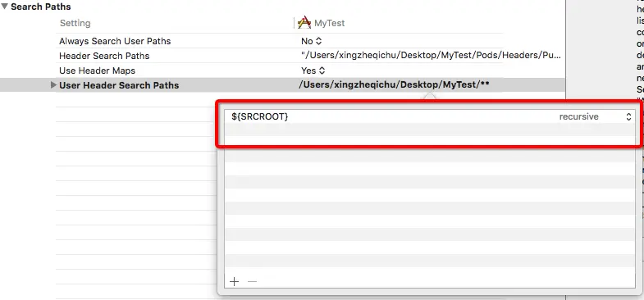Click the Use Header Maps setting name
The image size is (644, 300).
coord(98,70)
